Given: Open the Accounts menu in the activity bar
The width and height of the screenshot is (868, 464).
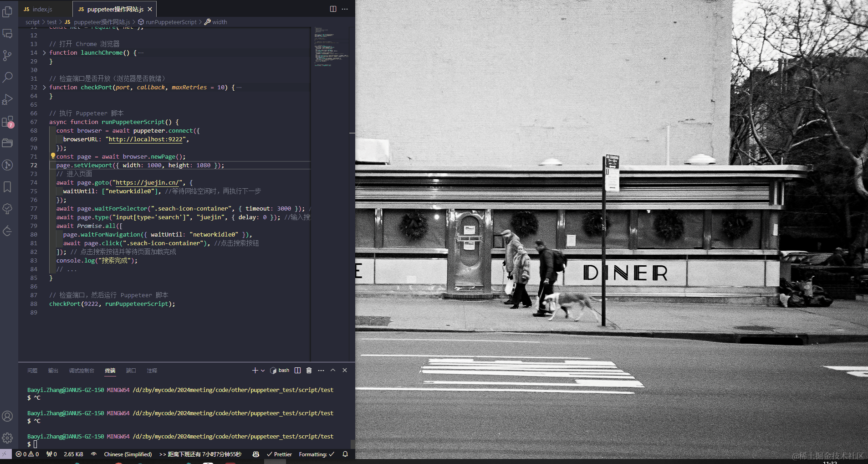Looking at the screenshot, I should point(7,416).
